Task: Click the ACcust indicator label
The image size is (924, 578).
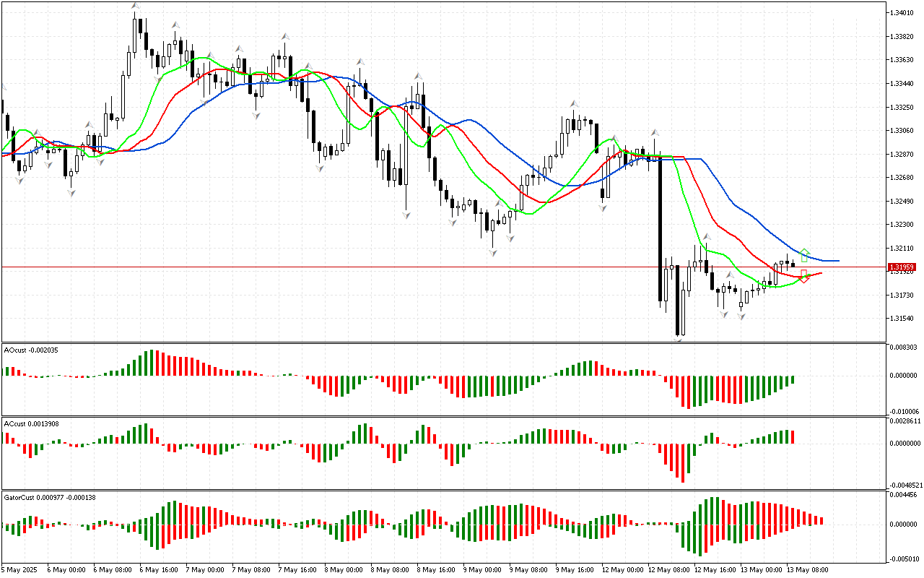Action: pyautogui.click(x=31, y=423)
